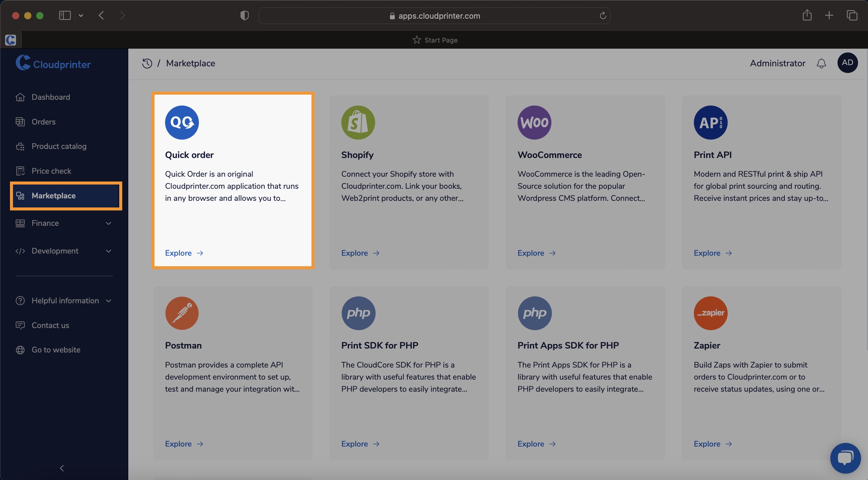Click the Finance sidebar icon
The image size is (868, 480).
click(20, 223)
